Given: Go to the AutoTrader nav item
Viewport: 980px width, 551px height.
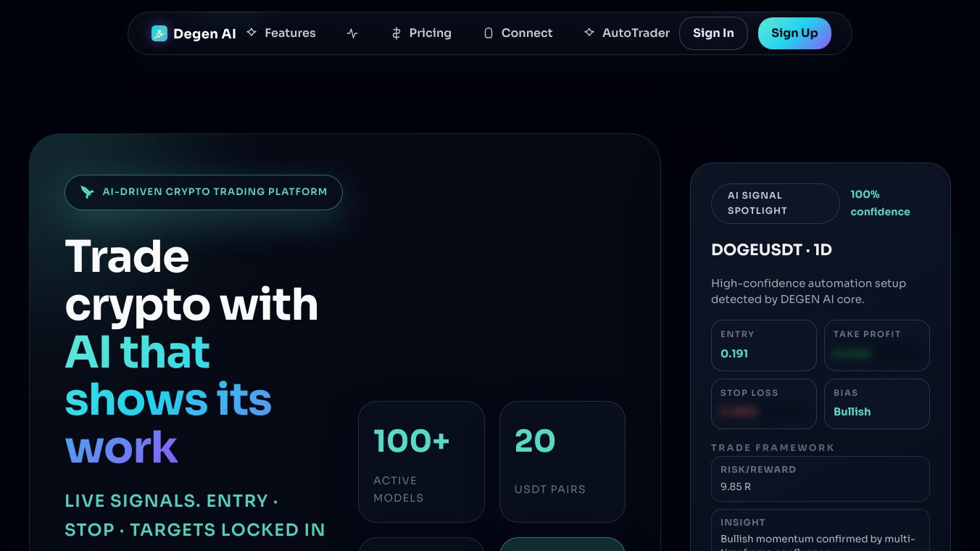Looking at the screenshot, I should point(627,33).
